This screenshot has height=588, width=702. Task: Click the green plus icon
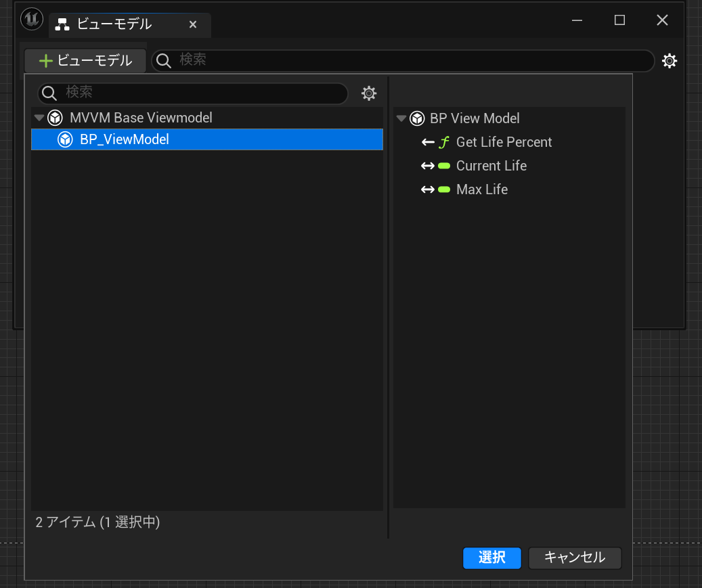tap(45, 61)
